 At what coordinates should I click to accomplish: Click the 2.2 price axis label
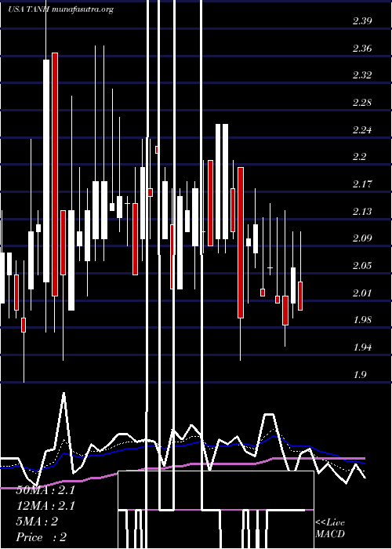359,157
